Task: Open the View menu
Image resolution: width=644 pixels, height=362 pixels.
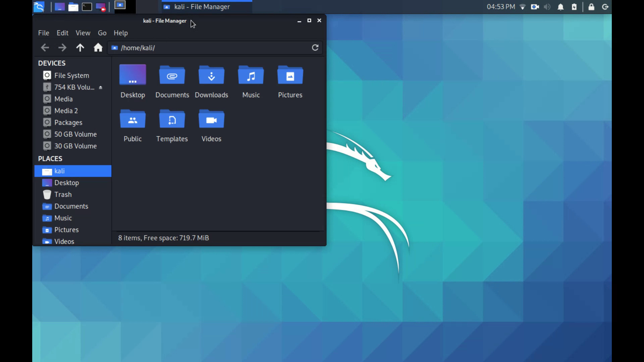Action: [83, 33]
